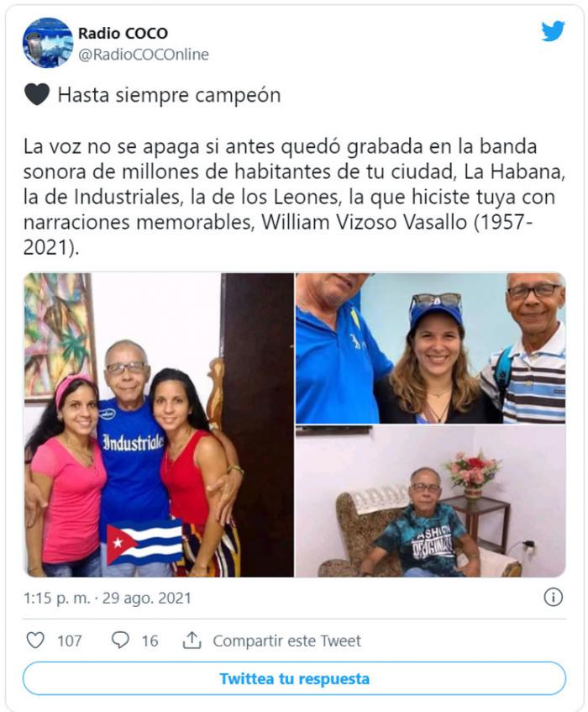588x712 pixels.
Task: Click the tweet text mentioning William Vizoso Vasallo
Action: [294, 197]
